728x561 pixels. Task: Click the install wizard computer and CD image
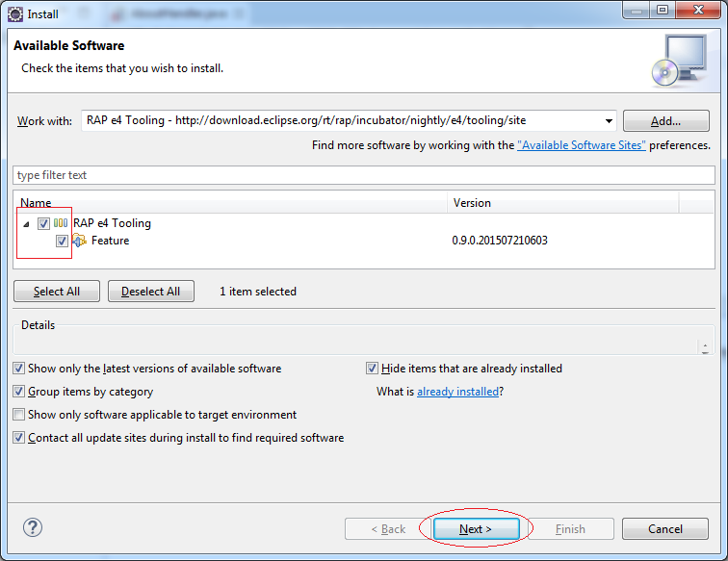pos(679,61)
